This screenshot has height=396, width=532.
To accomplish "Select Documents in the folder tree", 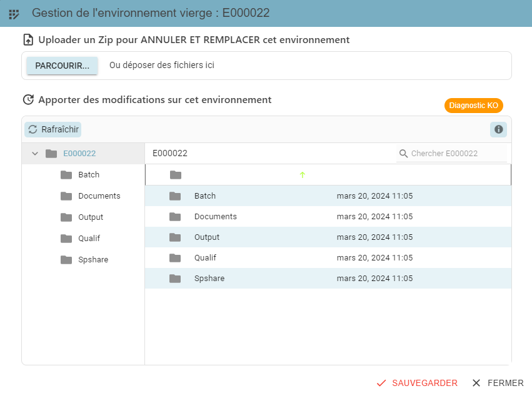I will (99, 196).
